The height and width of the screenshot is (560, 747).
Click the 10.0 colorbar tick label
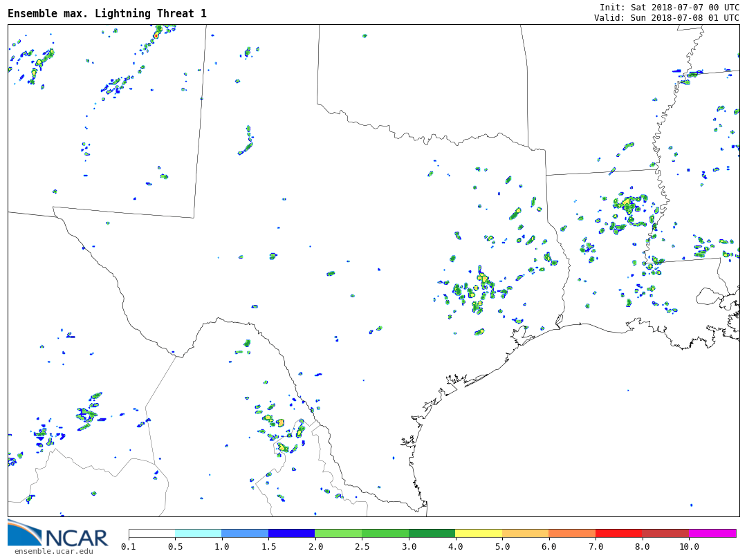[x=689, y=547]
